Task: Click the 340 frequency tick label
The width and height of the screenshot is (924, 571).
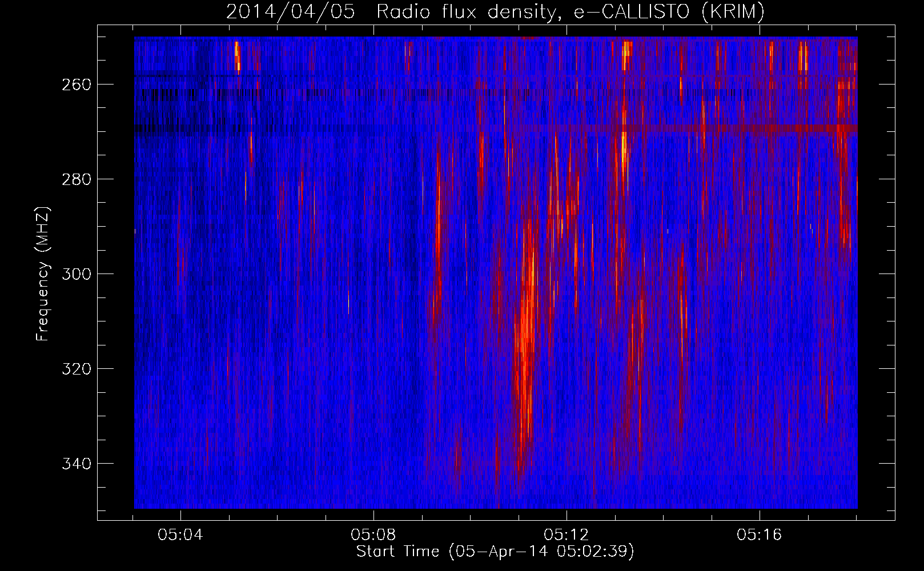Action: pyautogui.click(x=77, y=464)
